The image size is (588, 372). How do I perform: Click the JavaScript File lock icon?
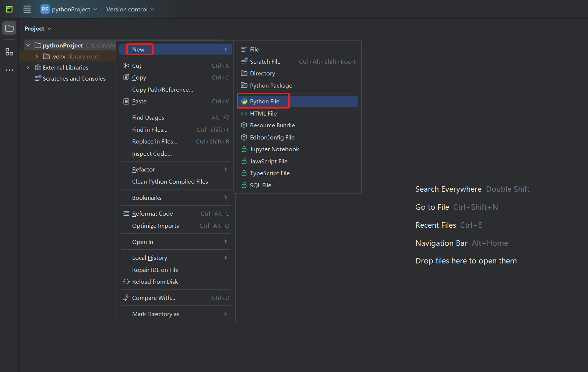pos(244,161)
